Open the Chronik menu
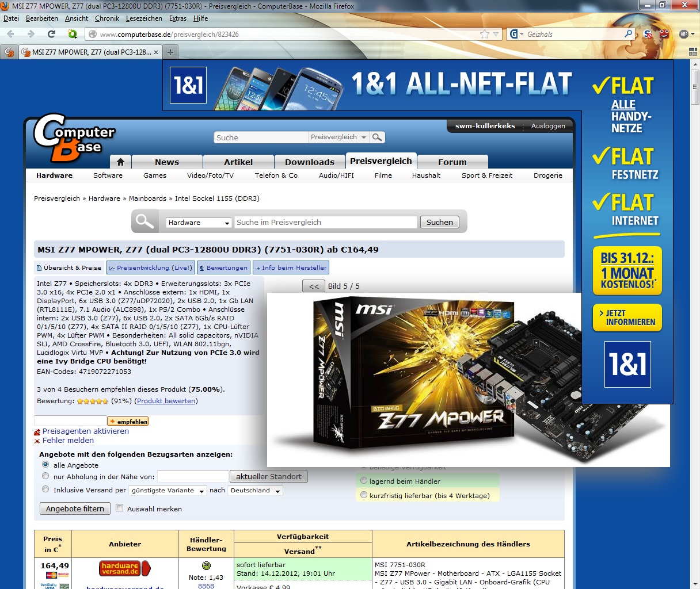This screenshot has height=589, width=700. 107,18
